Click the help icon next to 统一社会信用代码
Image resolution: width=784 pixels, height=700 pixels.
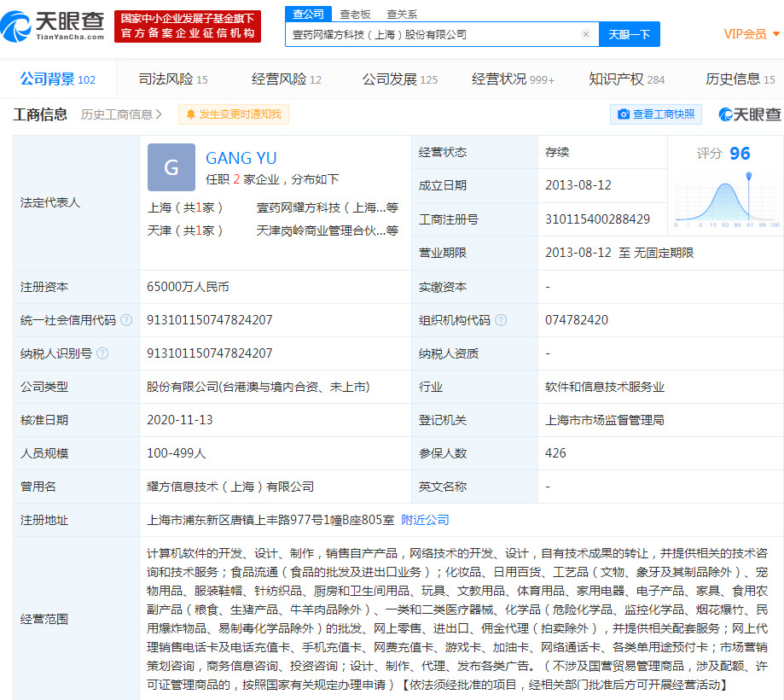(x=126, y=320)
